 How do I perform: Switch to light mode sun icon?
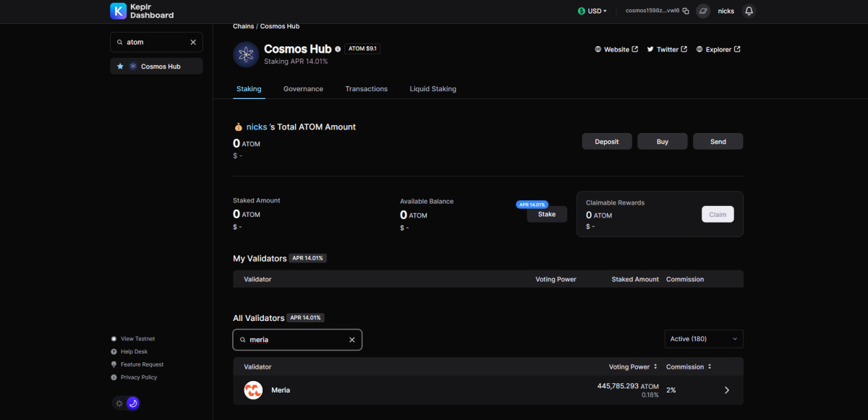pyautogui.click(x=119, y=403)
